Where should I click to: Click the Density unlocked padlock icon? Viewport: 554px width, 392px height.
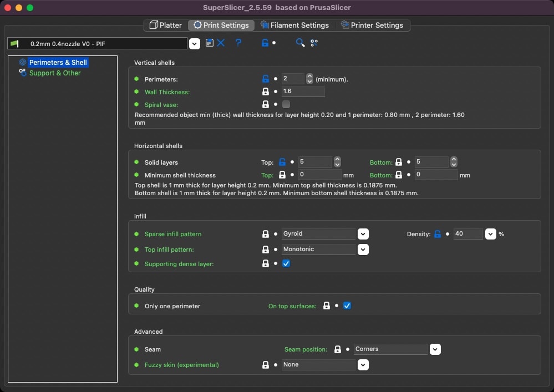(x=438, y=234)
